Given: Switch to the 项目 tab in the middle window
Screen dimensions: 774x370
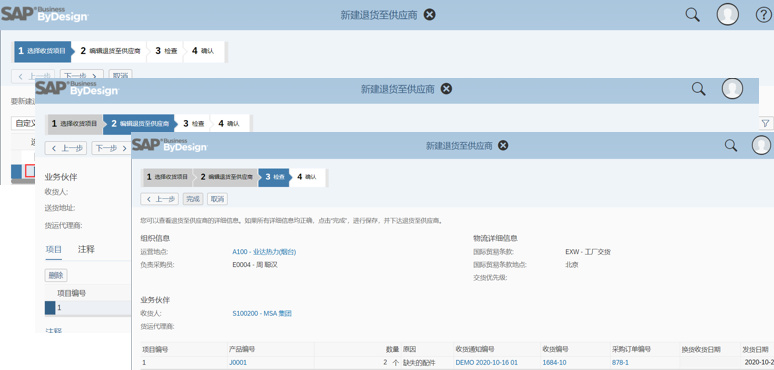Looking at the screenshot, I should [x=53, y=250].
